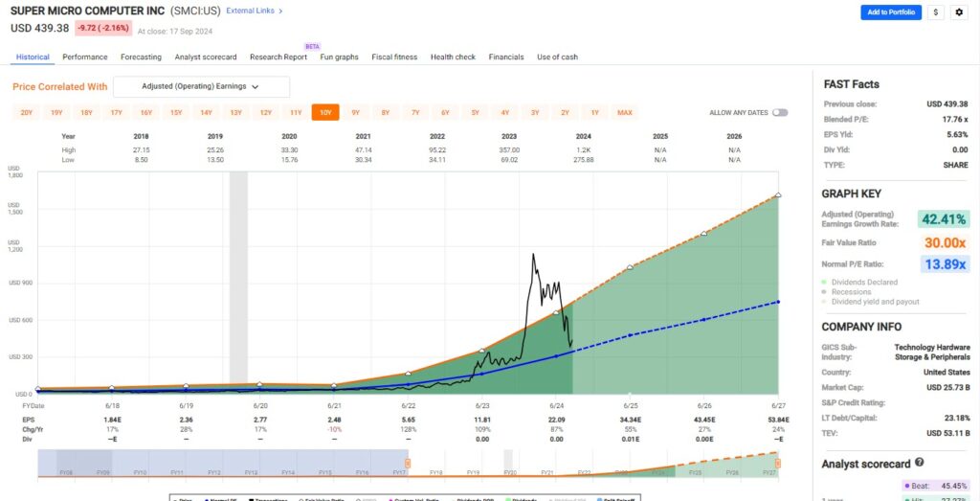Go to the Use of cash tab
980x501 pixels.
pyautogui.click(x=558, y=57)
